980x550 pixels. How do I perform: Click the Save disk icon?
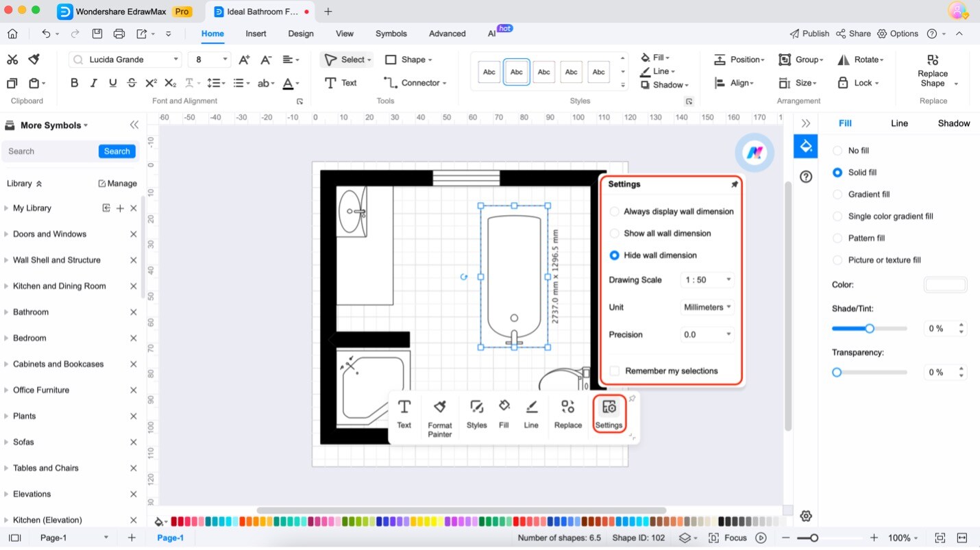(97, 34)
